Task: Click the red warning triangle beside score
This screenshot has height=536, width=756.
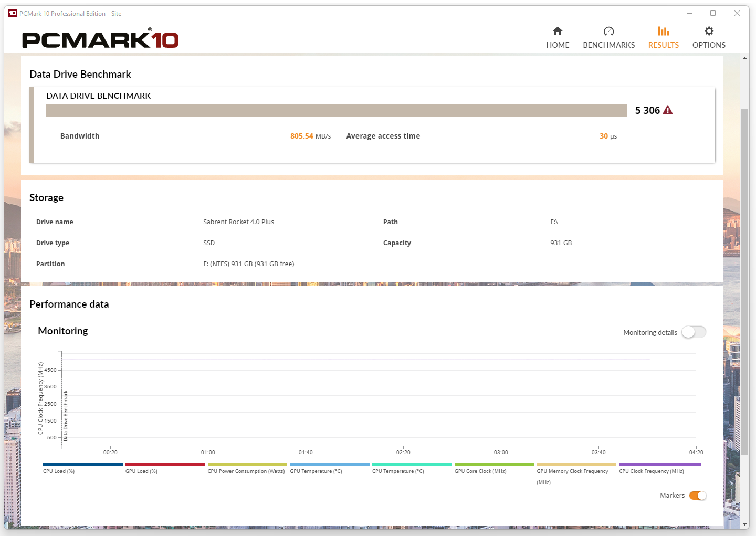Action: tap(668, 110)
